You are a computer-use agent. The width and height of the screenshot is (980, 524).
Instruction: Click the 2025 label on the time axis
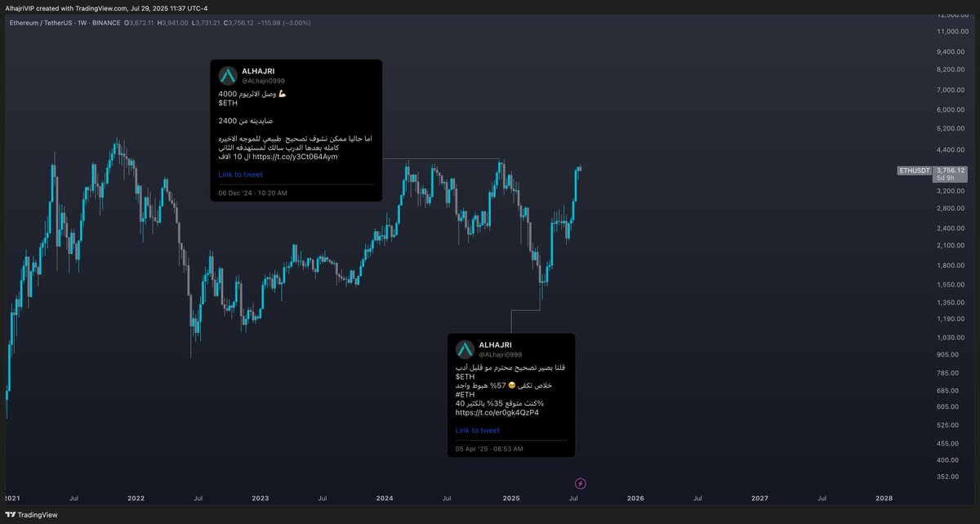pyautogui.click(x=510, y=497)
